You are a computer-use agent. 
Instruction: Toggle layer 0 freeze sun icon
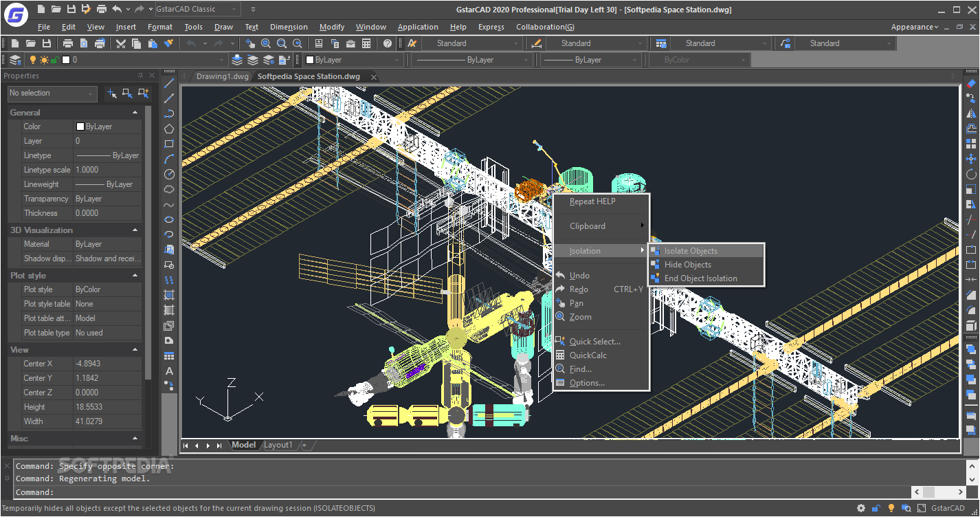click(44, 60)
